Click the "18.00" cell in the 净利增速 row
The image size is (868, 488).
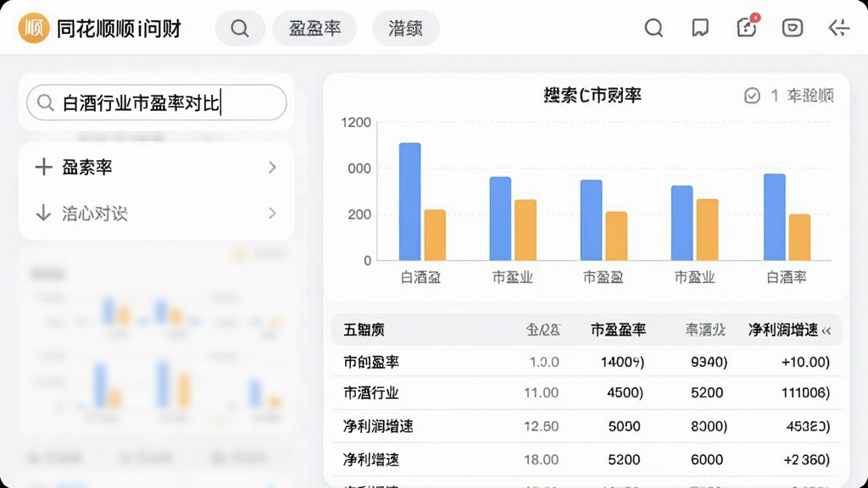[541, 459]
